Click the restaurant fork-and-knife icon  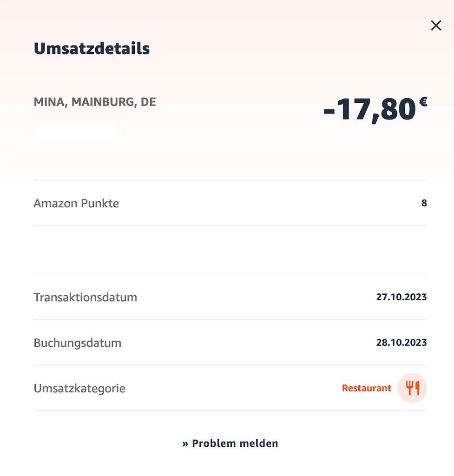[x=412, y=388]
